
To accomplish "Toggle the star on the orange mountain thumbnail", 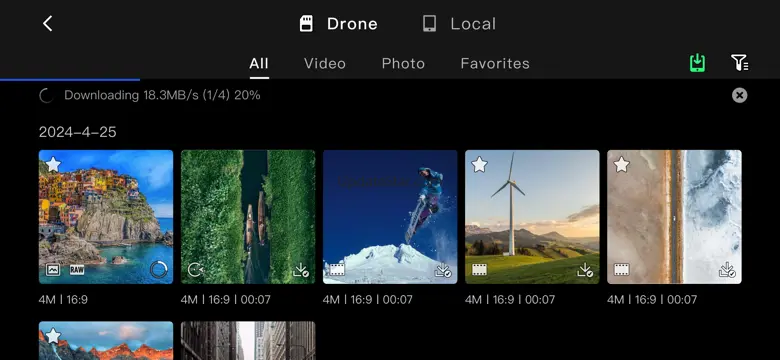I will pyautogui.click(x=53, y=336).
